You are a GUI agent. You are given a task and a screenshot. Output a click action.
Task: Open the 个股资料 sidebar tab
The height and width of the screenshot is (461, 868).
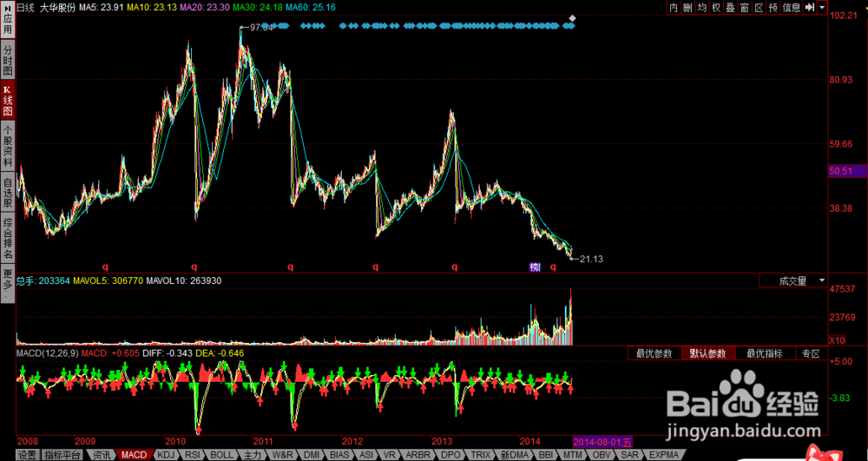click(8, 146)
